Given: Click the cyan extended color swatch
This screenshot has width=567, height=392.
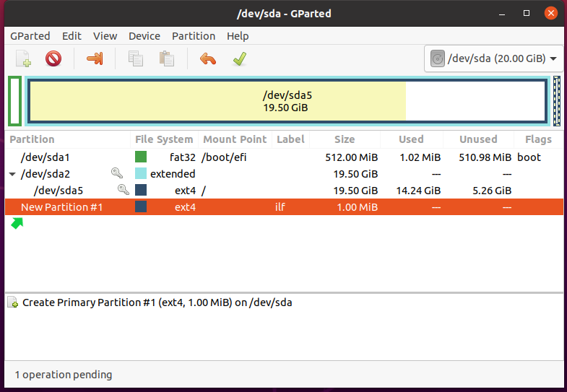Looking at the screenshot, I should pos(141,173).
